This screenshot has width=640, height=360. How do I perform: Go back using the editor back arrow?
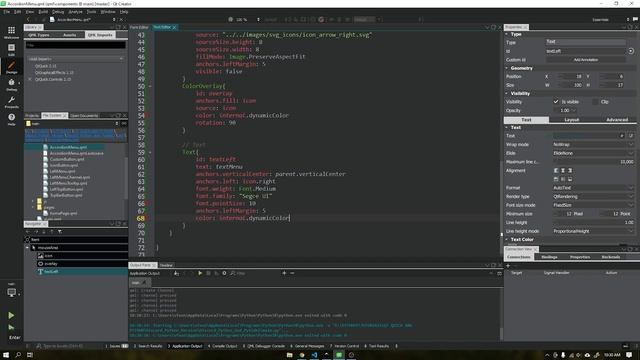click(x=28, y=19)
